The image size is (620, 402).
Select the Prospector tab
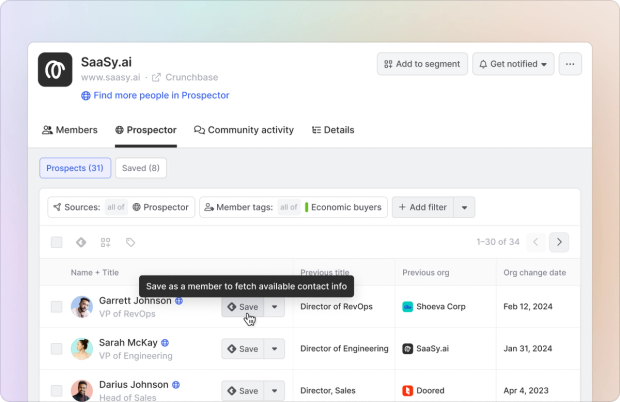[x=146, y=130]
